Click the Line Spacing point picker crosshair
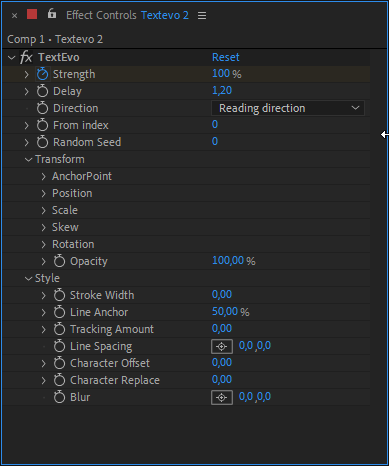Image resolution: width=389 pixels, height=466 pixels. 222,347
